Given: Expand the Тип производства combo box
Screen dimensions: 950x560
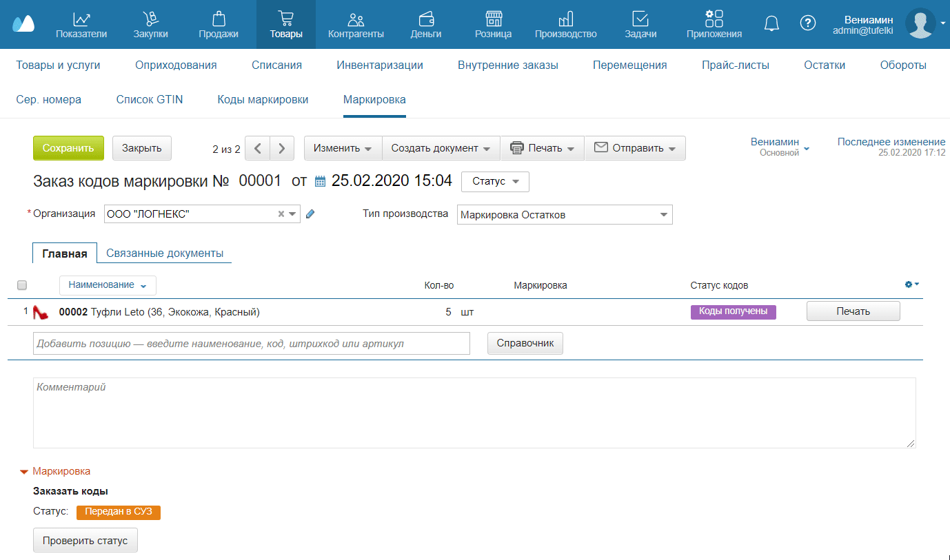Looking at the screenshot, I should tap(663, 215).
